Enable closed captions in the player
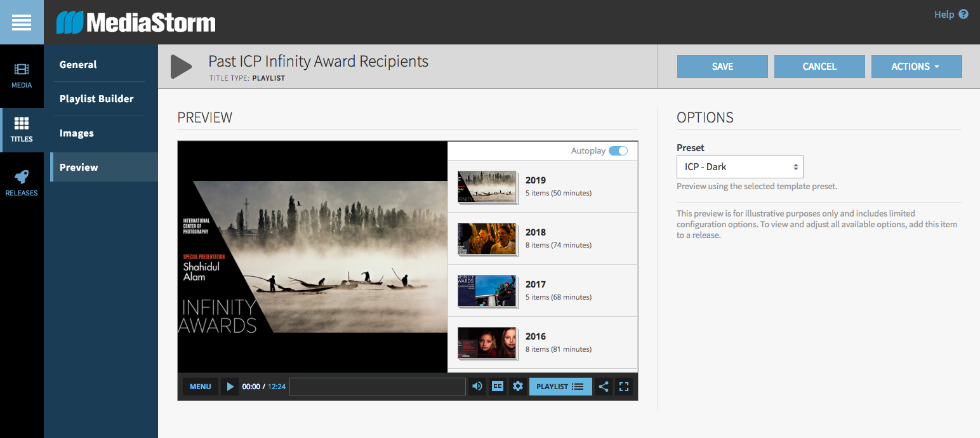The height and width of the screenshot is (438, 980). (497, 386)
